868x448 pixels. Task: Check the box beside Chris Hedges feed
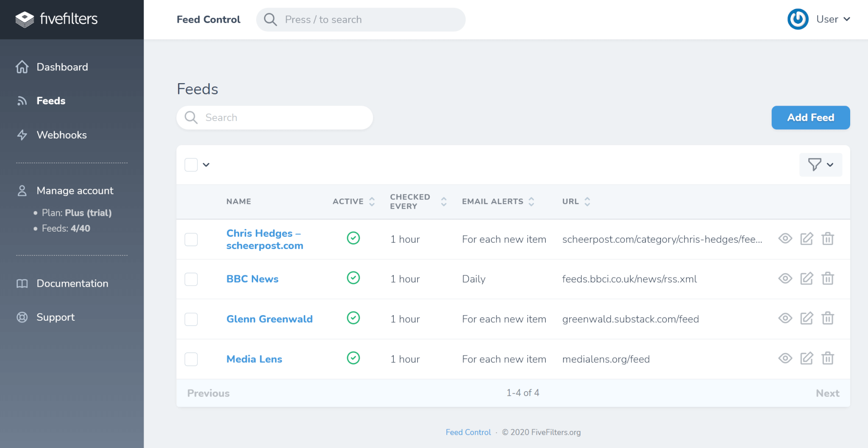coord(191,239)
